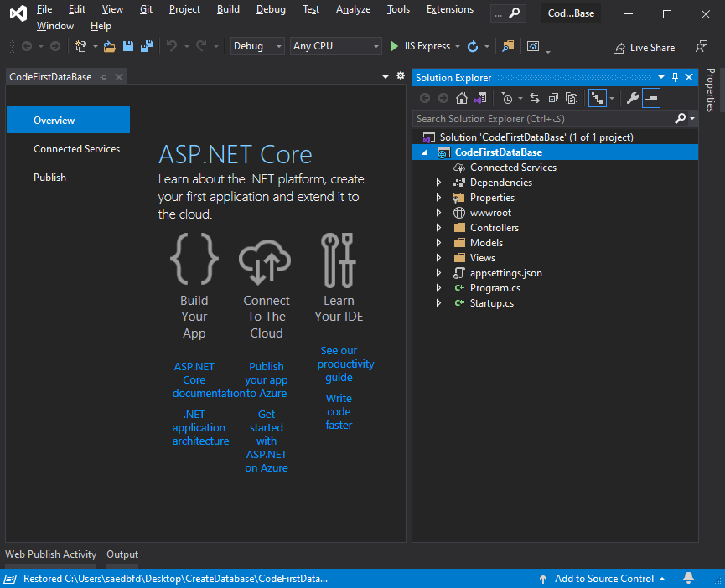Collapse the CodeFirstDataBase project node
Screen dimensions: 725x588
424,152
